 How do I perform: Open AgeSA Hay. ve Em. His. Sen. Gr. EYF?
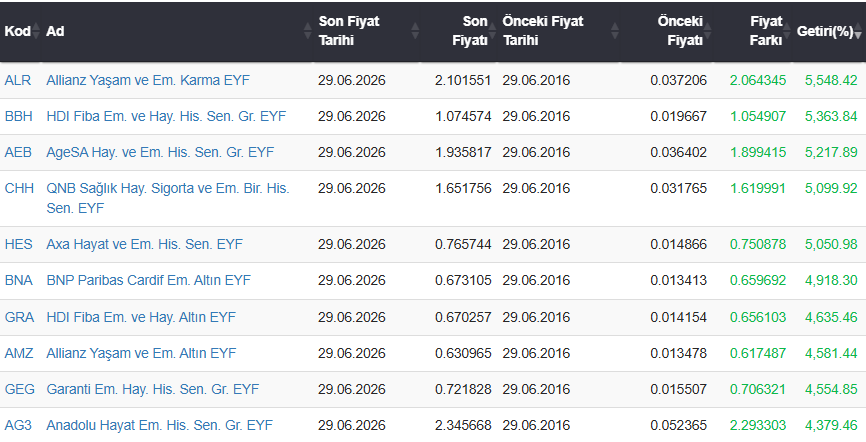(160, 152)
